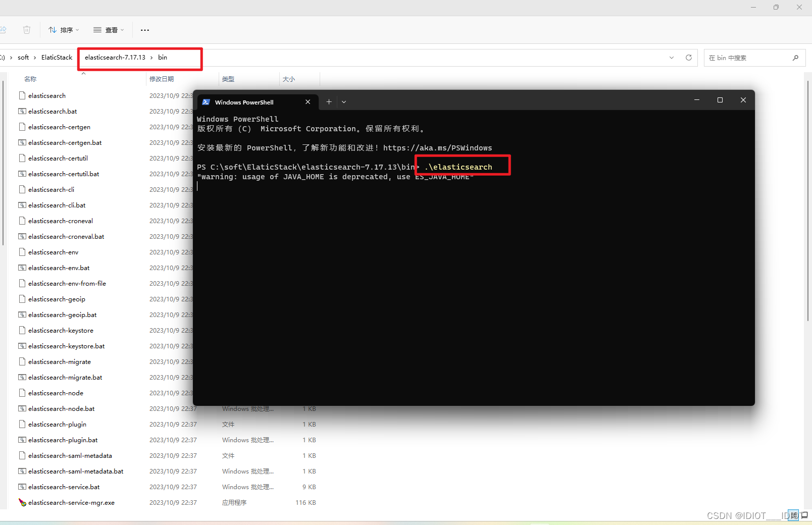Select file name elasticsearch-migrate

60,361
